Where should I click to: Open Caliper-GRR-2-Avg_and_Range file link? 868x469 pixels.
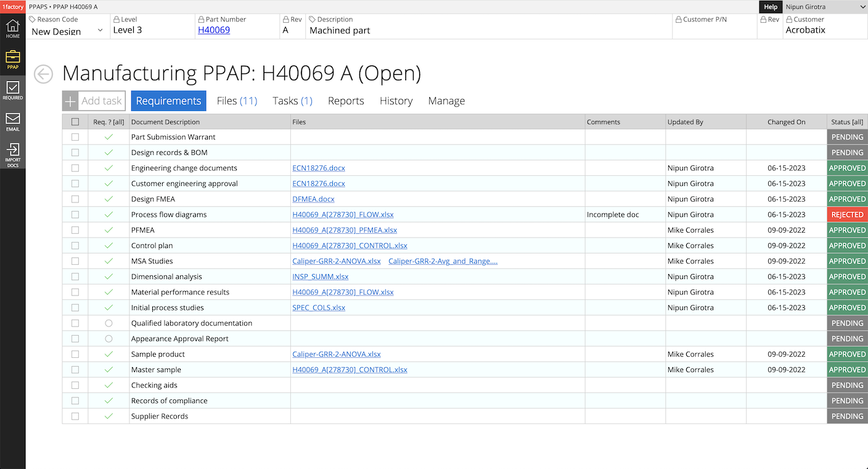point(443,261)
